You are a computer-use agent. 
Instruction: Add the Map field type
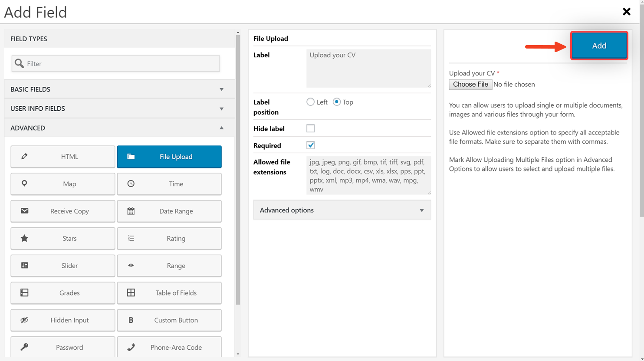[x=63, y=184]
